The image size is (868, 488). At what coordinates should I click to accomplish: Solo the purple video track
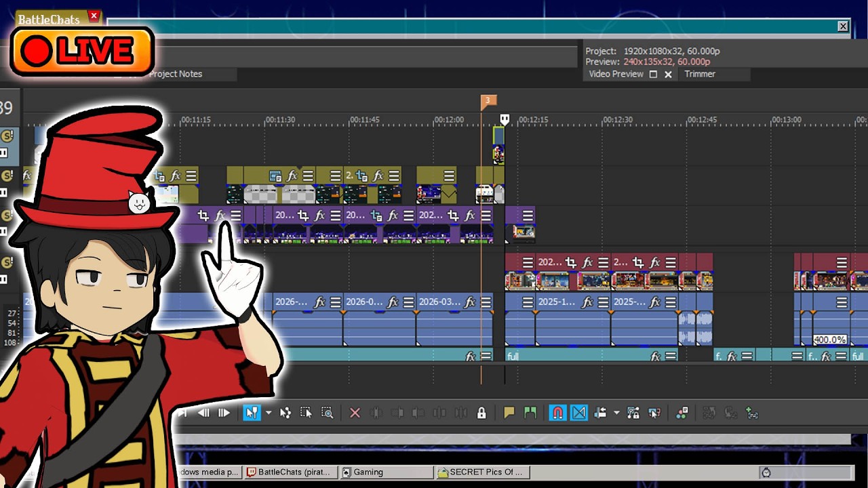(7, 216)
